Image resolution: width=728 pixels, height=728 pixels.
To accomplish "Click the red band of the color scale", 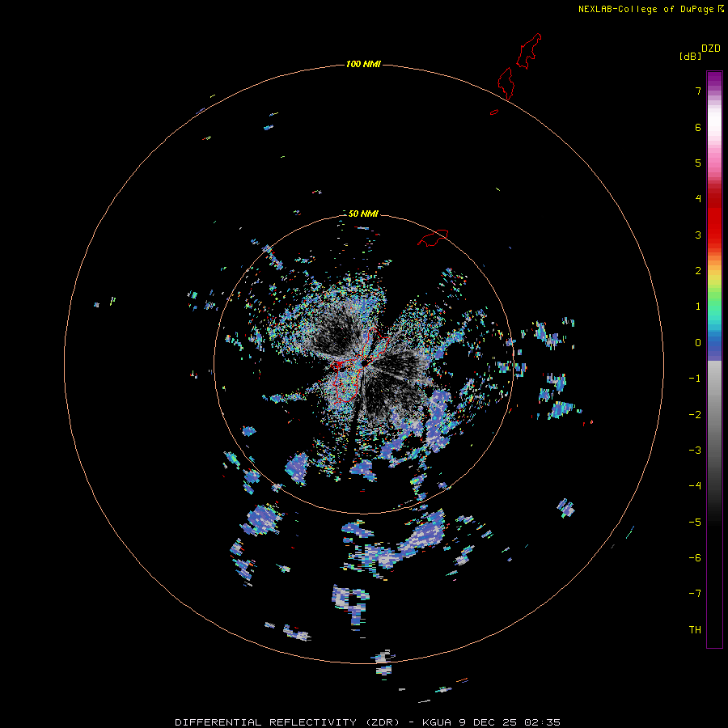I will 714,223.
